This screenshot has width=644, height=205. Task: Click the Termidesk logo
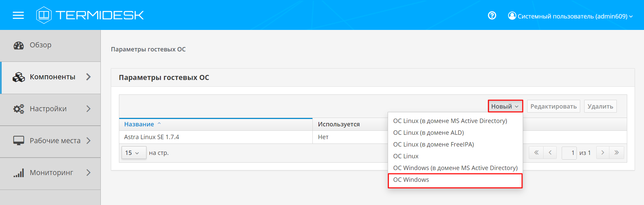pos(90,15)
